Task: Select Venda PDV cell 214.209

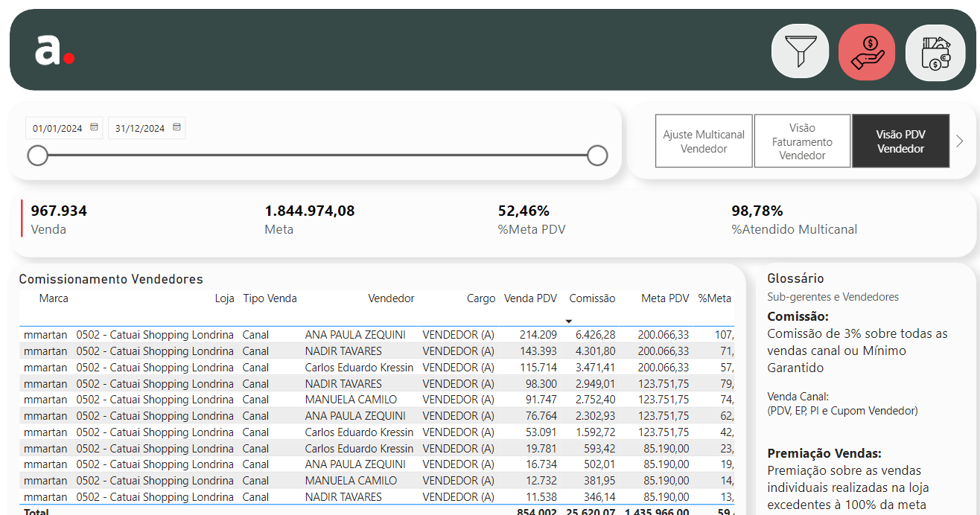Action: [538, 335]
